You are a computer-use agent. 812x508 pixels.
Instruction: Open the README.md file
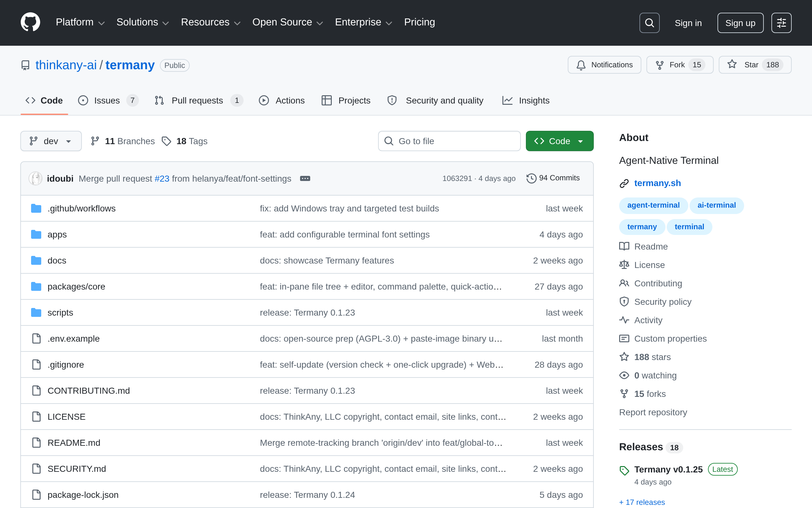point(74,443)
